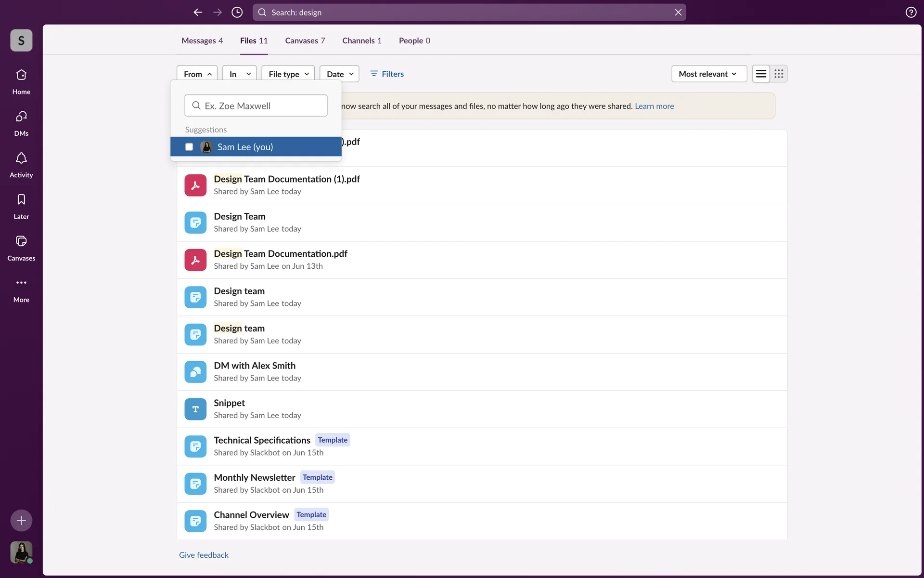Click the Give feedback link
Viewport: 924px width, 578px height.
tap(204, 555)
